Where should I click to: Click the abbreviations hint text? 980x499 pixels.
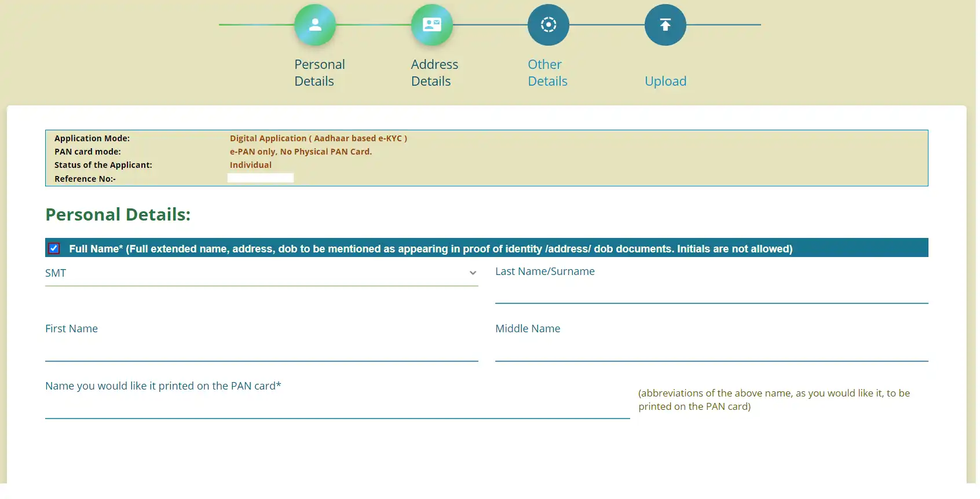774,400
